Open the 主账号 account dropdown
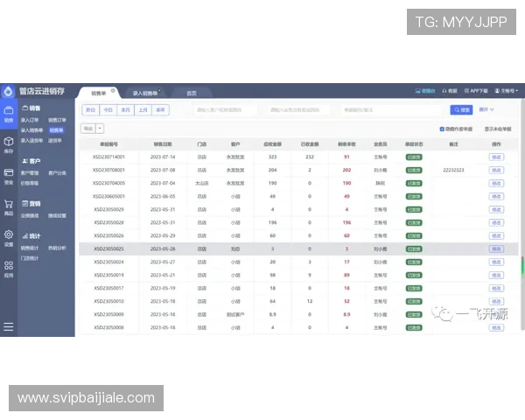 point(507,90)
